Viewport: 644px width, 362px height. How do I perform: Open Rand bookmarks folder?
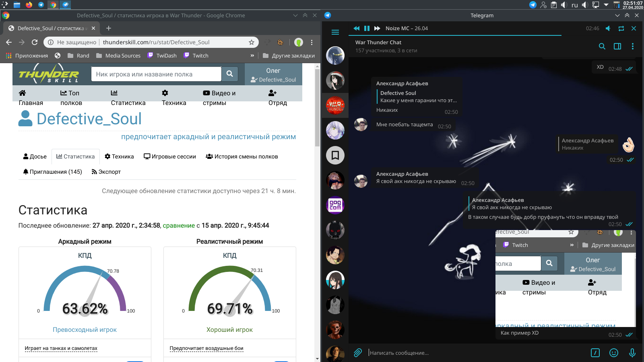click(78, 56)
